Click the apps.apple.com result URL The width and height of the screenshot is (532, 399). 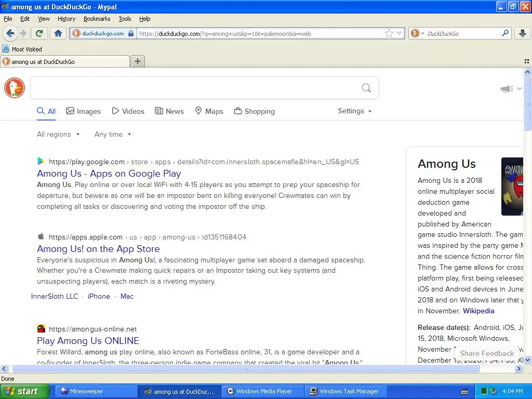pyautogui.click(x=147, y=237)
